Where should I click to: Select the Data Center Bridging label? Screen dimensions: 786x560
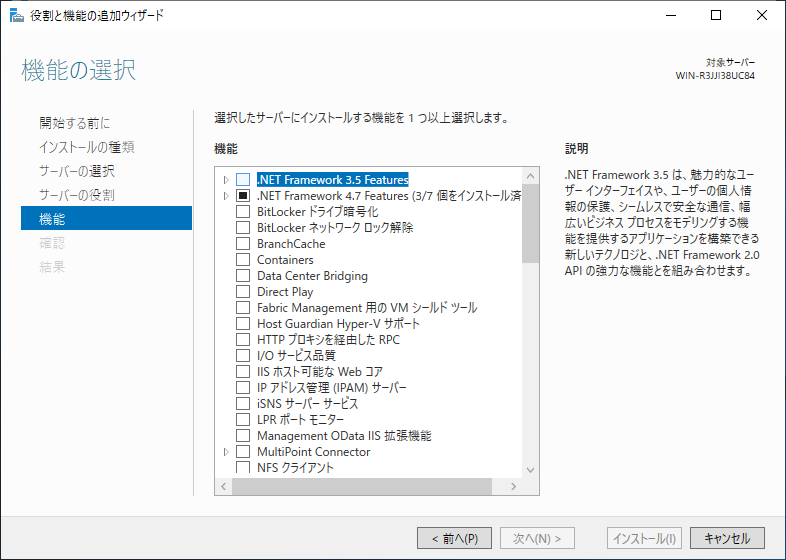(312, 276)
